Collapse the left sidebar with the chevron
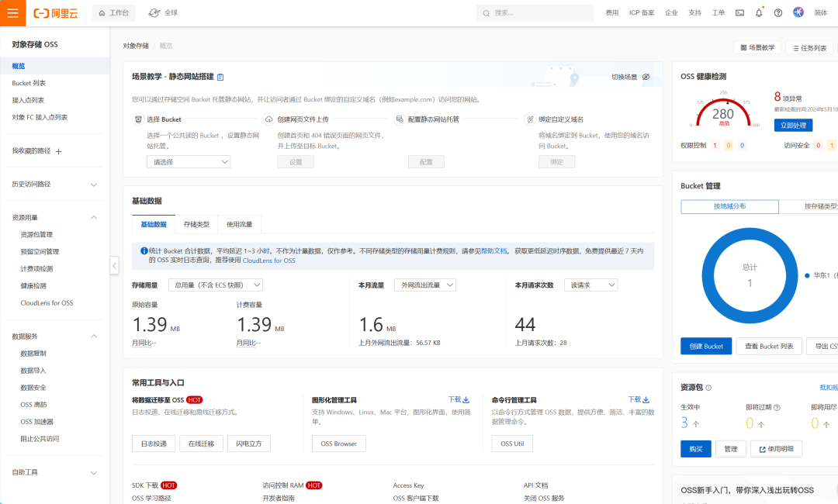 [114, 265]
